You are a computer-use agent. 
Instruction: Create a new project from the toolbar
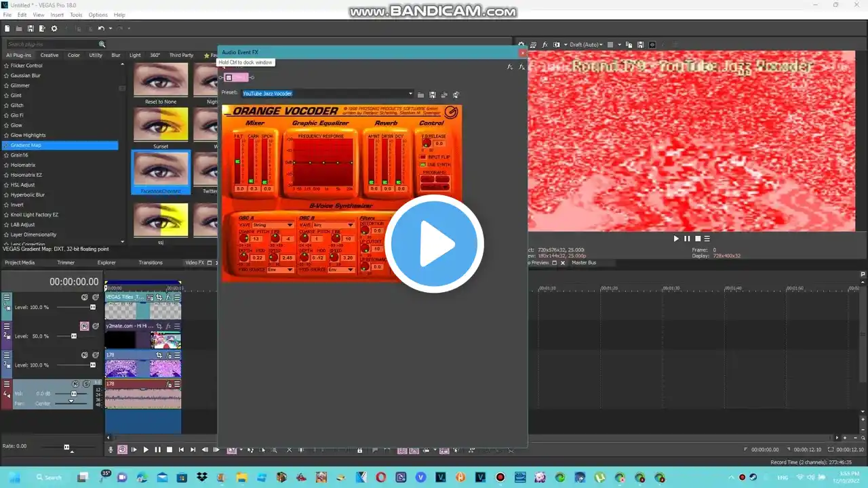click(7, 28)
